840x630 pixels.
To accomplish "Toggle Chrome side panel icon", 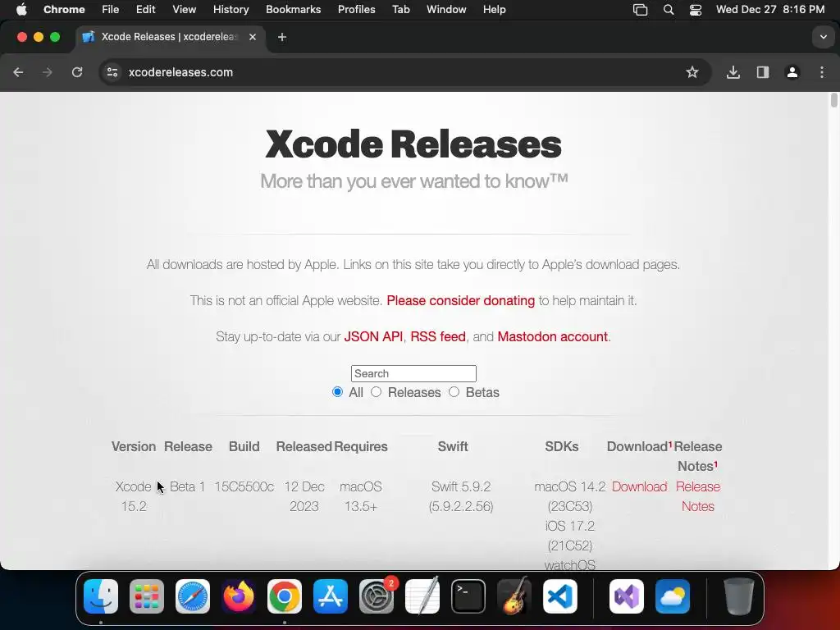I will [763, 72].
